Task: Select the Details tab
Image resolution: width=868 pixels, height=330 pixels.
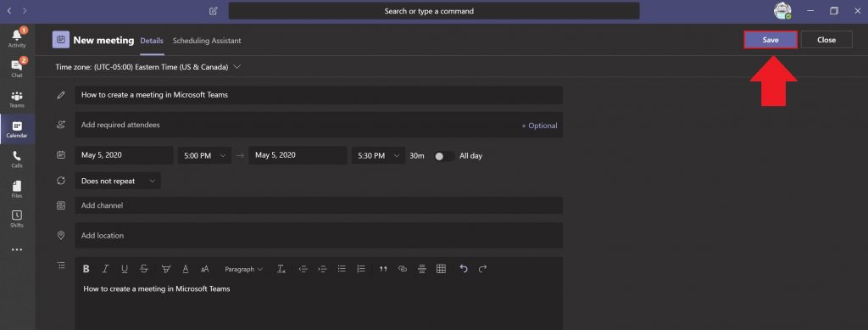Action: (152, 41)
